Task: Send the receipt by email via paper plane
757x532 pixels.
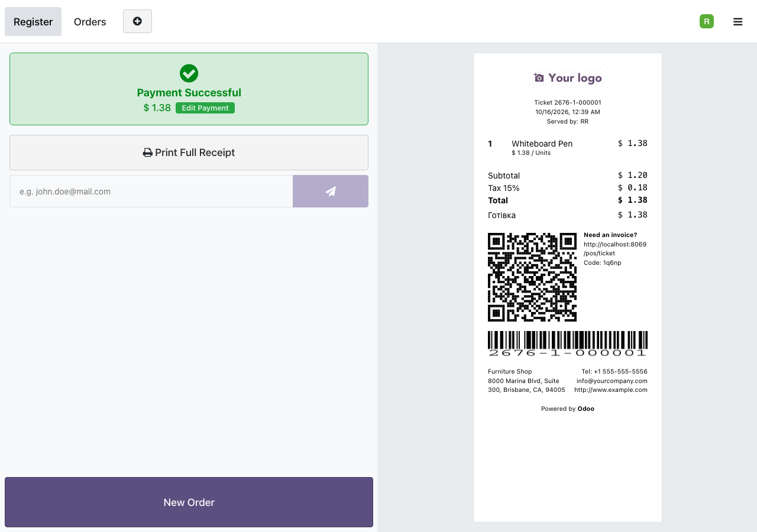Action: pos(331,191)
